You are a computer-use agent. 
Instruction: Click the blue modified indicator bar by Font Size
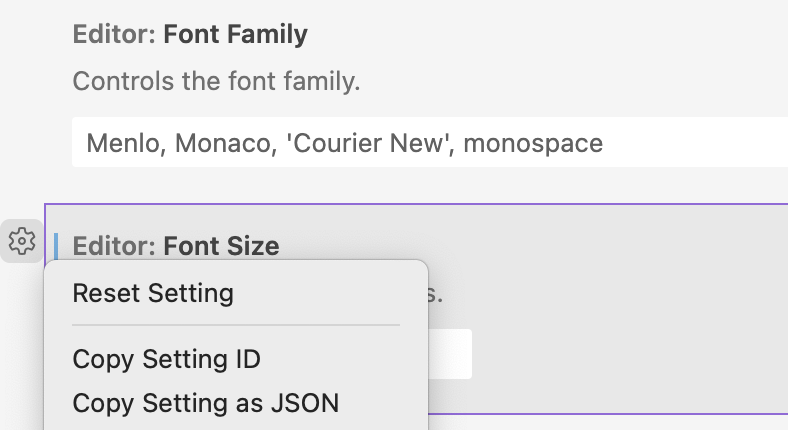(x=56, y=245)
